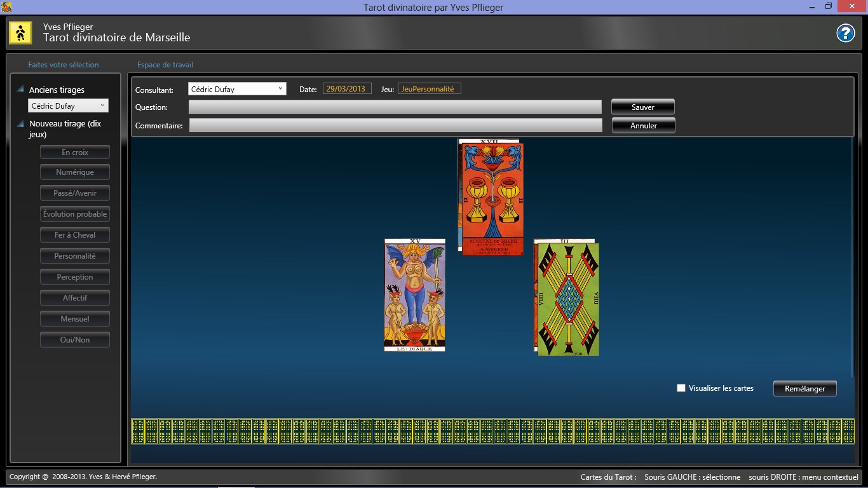Click the title bar application icon

click(x=6, y=6)
